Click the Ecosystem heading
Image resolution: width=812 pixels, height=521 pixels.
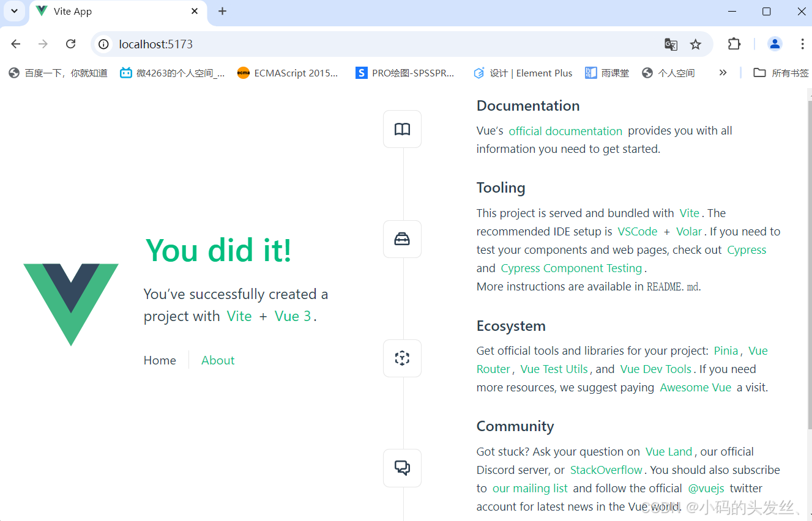(511, 326)
